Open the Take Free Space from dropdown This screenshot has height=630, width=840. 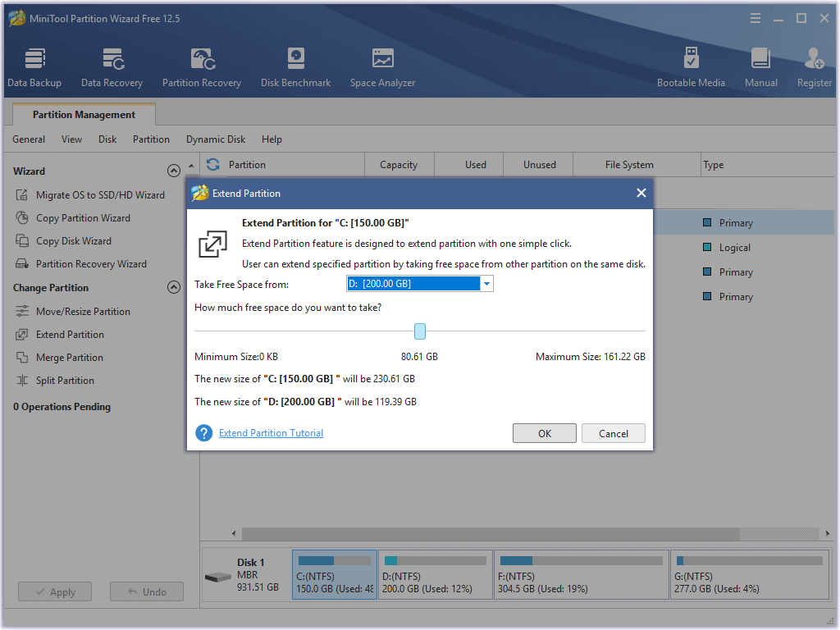coord(486,283)
